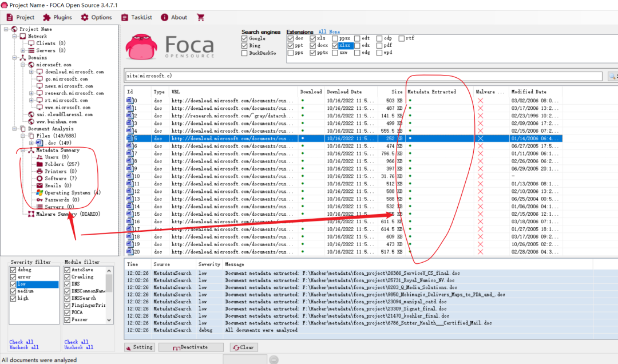
Task: Toggle the doc extension checkbox
Action: (x=291, y=38)
